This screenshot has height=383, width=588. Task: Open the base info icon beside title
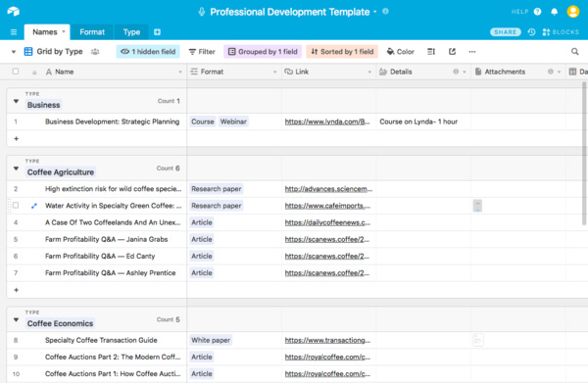[385, 11]
